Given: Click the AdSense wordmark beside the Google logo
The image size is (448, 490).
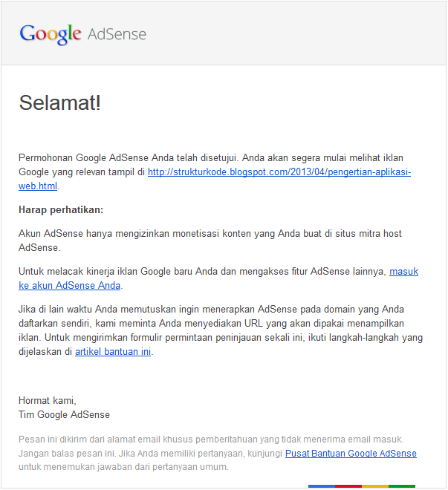Looking at the screenshot, I should (x=117, y=34).
